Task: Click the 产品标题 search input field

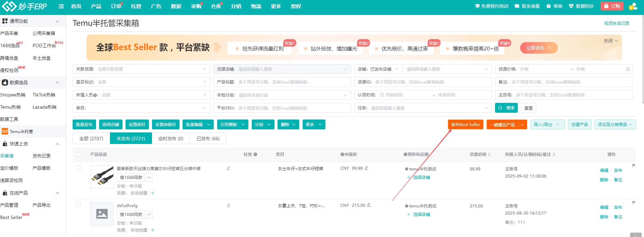Action: pos(293,82)
